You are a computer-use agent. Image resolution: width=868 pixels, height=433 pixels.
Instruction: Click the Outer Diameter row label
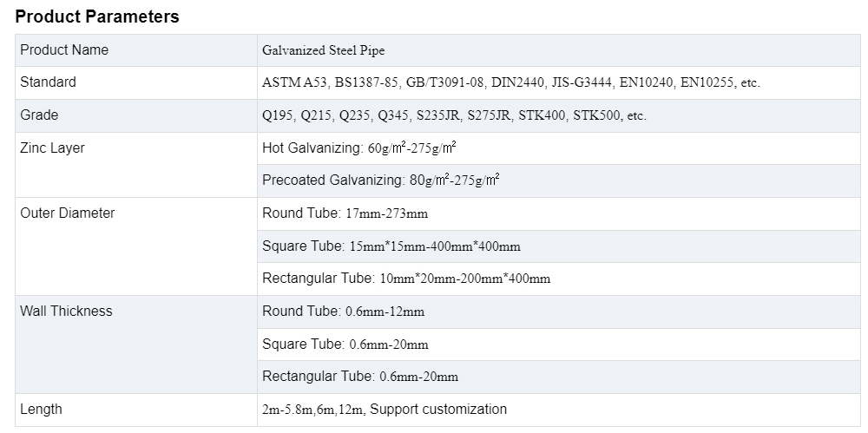67,213
